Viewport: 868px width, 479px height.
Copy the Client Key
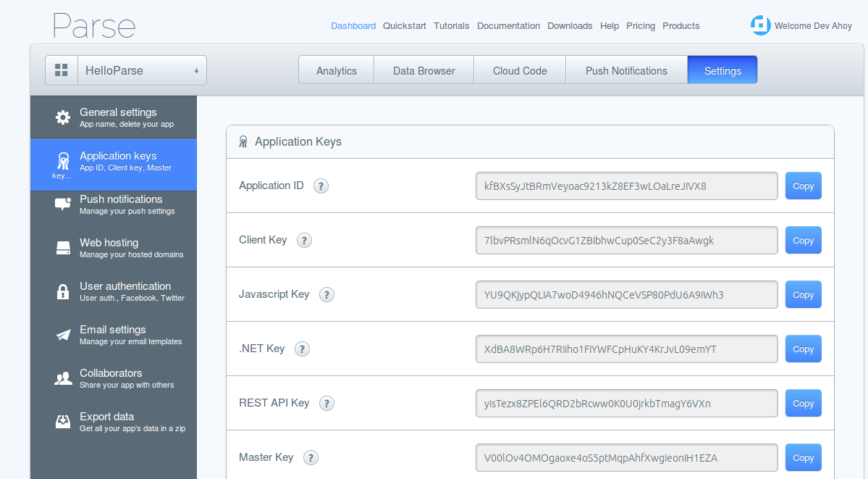[804, 240]
